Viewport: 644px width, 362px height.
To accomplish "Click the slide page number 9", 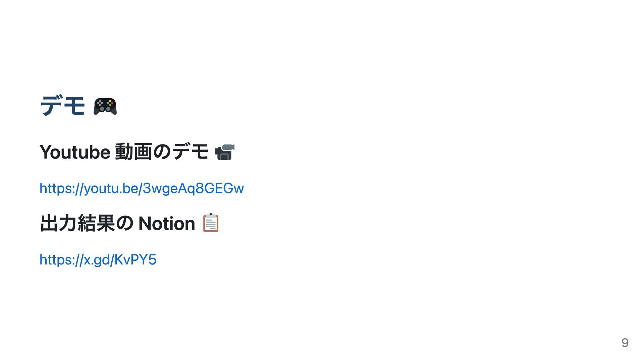I will tap(625, 343).
